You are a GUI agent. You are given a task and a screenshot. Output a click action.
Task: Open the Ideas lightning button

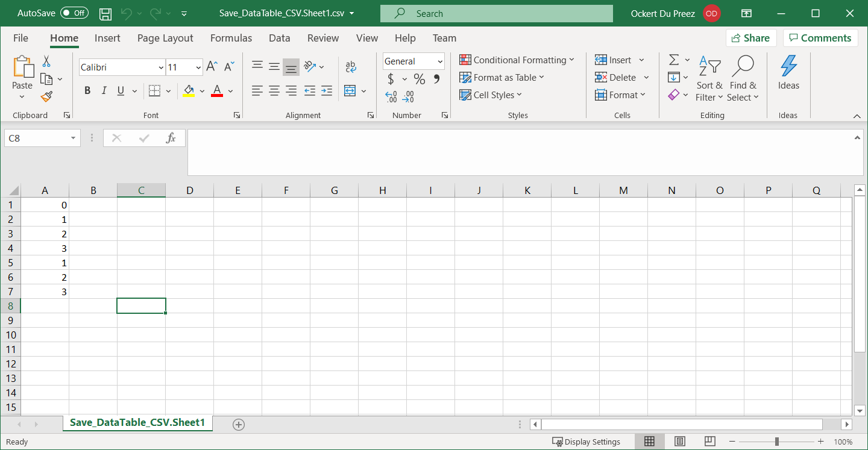coord(788,73)
